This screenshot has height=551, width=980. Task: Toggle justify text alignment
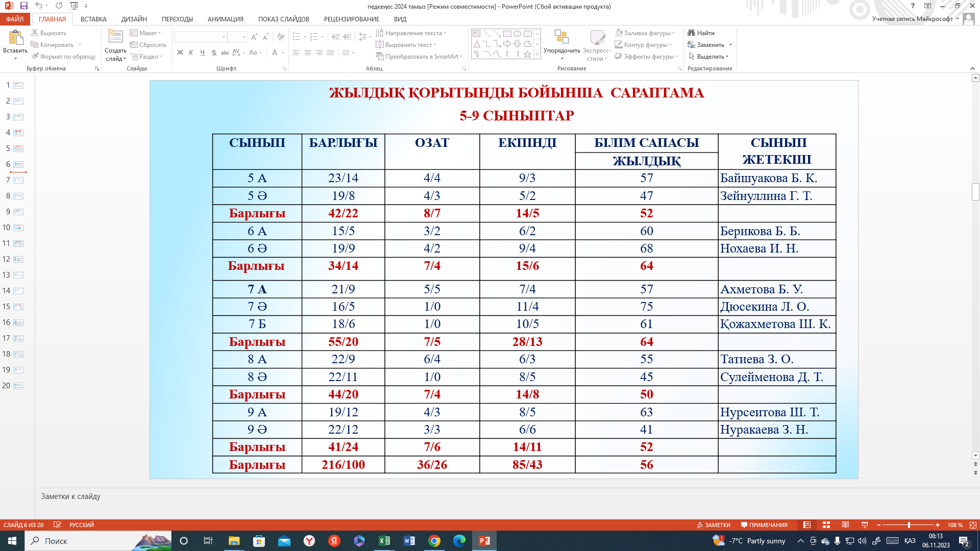click(x=330, y=53)
